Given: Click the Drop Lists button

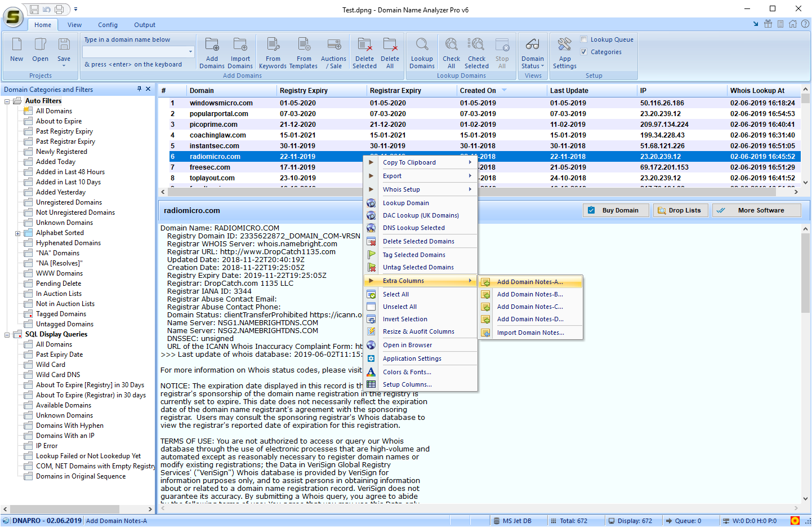Looking at the screenshot, I should click(x=680, y=210).
